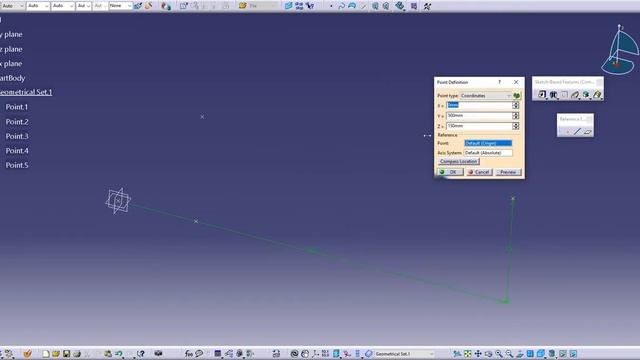The height and width of the screenshot is (360, 640).
Task: Zoom out with the magnifier minus icon
Action: pyautogui.click(x=509, y=353)
